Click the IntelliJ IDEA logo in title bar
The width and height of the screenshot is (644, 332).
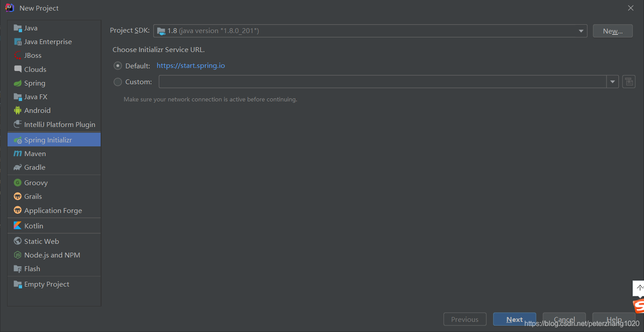[x=10, y=8]
